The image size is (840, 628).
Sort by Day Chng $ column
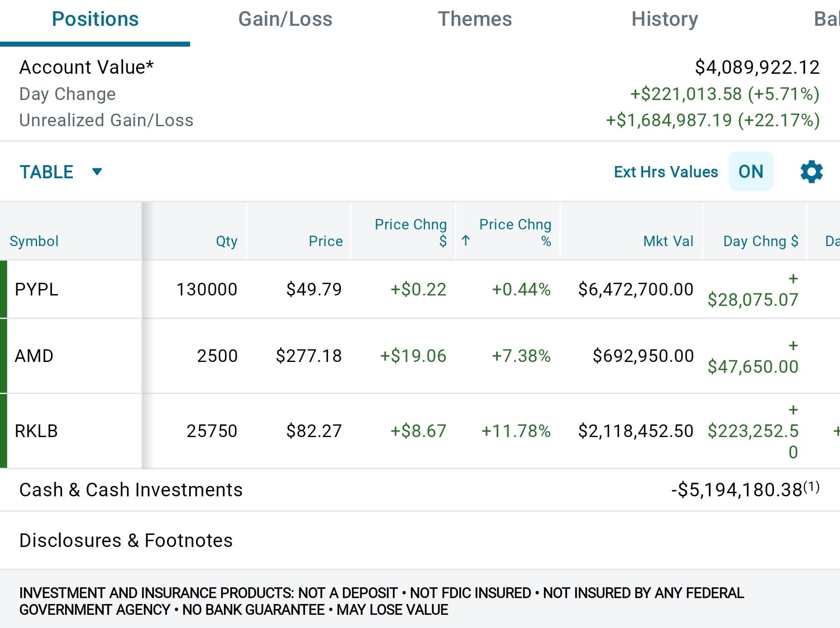(x=760, y=241)
